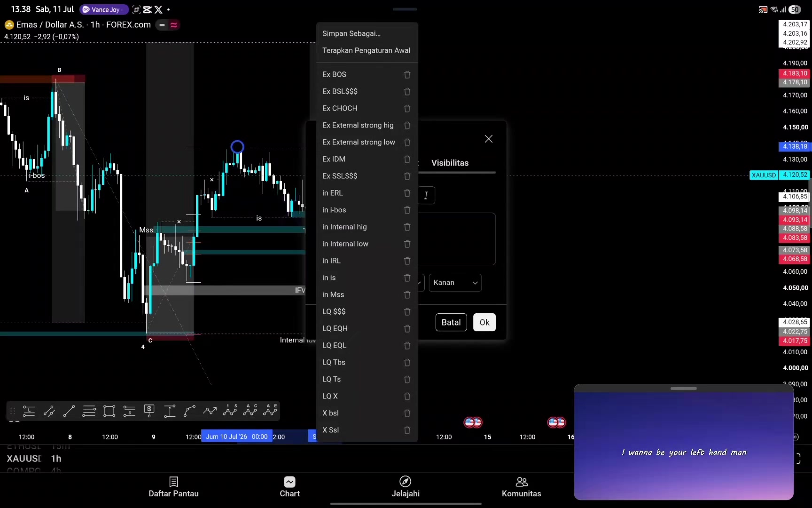
Task: Select the Price Range measure tool
Action: 170,411
